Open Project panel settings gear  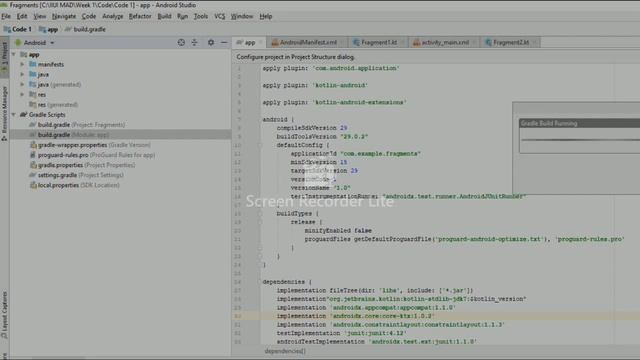coord(211,42)
